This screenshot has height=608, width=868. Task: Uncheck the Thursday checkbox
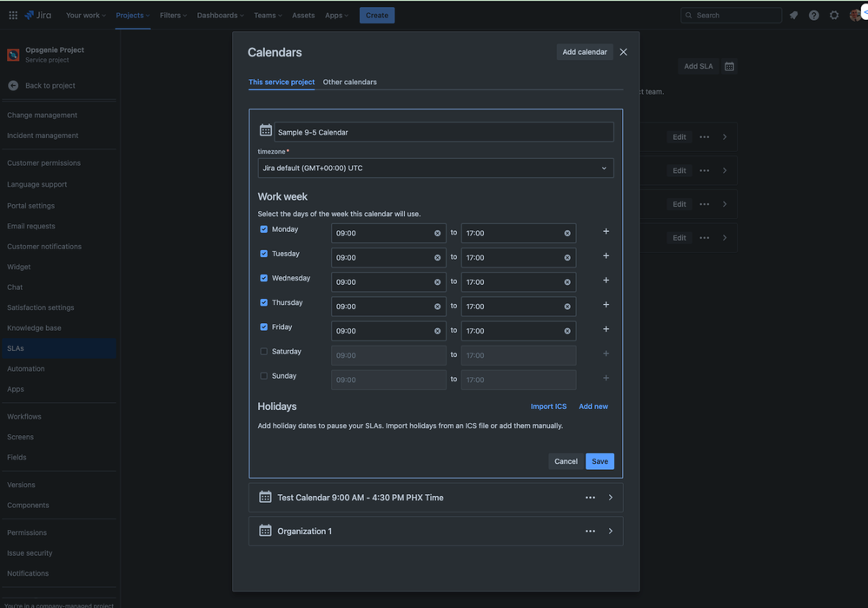click(264, 302)
